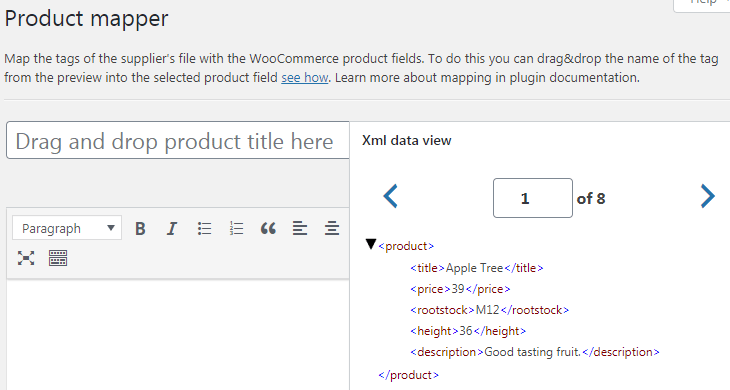This screenshot has width=730, height=390.
Task: Click the closing product tag
Action: (408, 375)
